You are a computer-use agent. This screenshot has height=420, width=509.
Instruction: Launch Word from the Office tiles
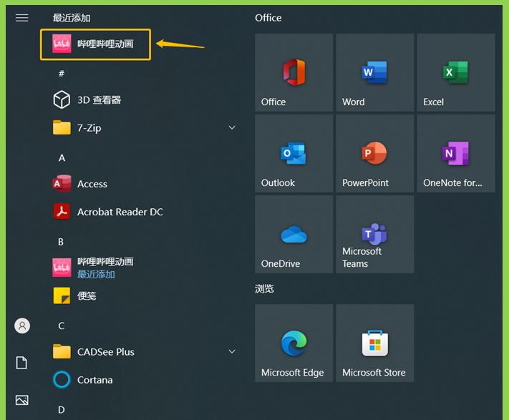375,72
